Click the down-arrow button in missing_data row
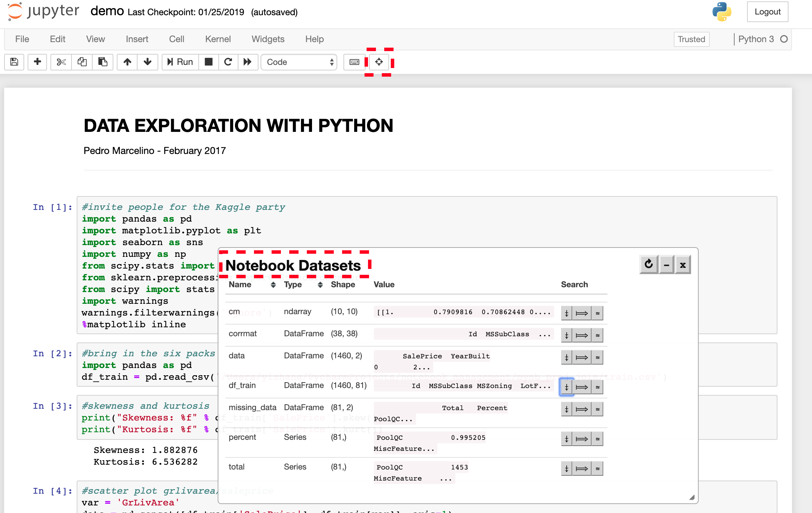 (x=566, y=409)
